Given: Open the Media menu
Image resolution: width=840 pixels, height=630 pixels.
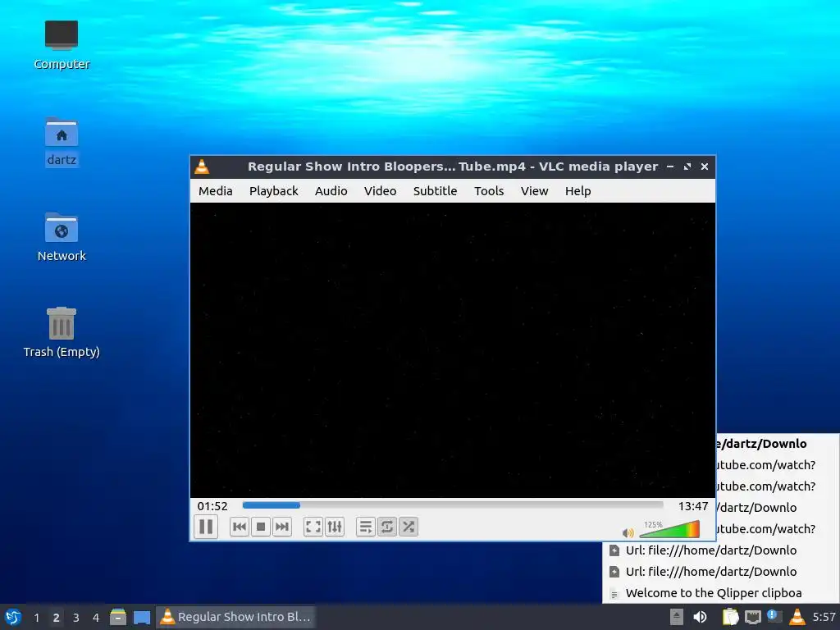Looking at the screenshot, I should point(216,190).
